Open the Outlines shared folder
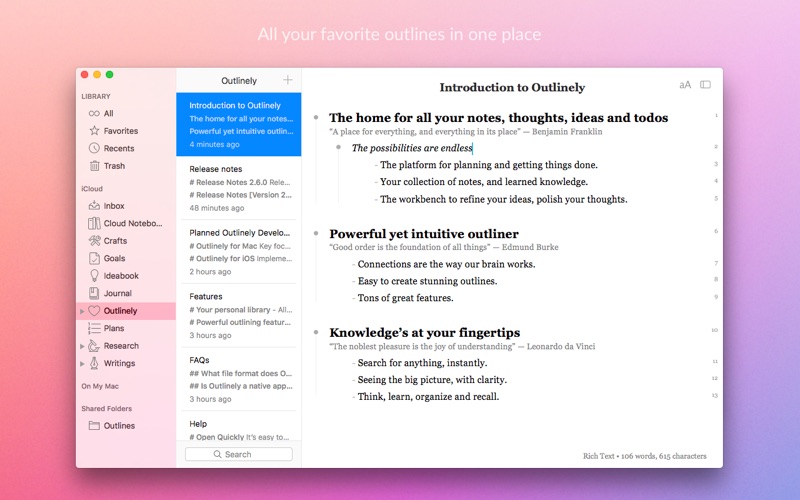Image resolution: width=800 pixels, height=500 pixels. (x=126, y=426)
